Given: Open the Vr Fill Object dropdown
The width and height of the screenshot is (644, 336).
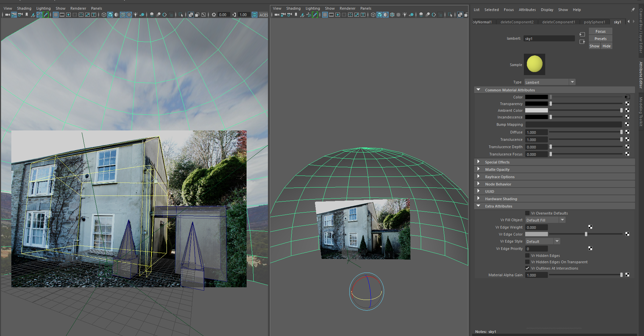Looking at the screenshot, I should click(x=545, y=220).
